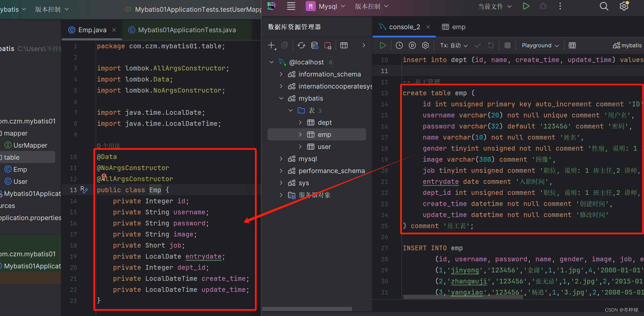Refresh the database connection
644x316 pixels.
pos(301,45)
